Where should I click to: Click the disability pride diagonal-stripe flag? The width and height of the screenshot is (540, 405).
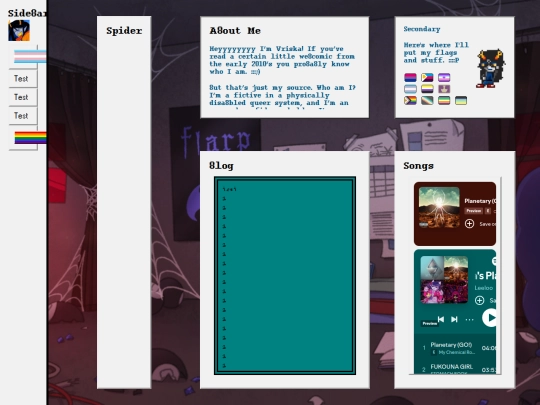point(427,101)
